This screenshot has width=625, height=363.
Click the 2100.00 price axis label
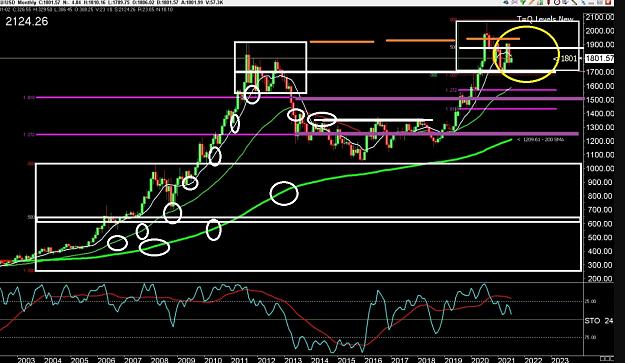(x=599, y=17)
